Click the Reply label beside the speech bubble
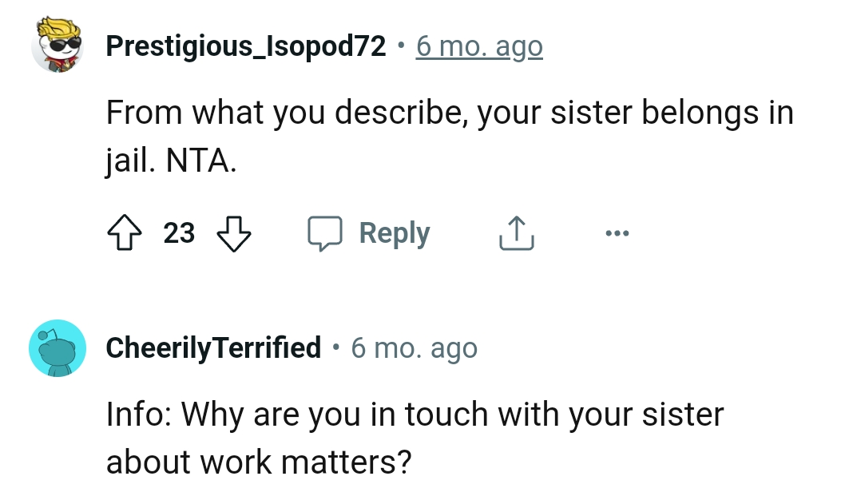Image resolution: width=853 pixels, height=504 pixels. [394, 233]
